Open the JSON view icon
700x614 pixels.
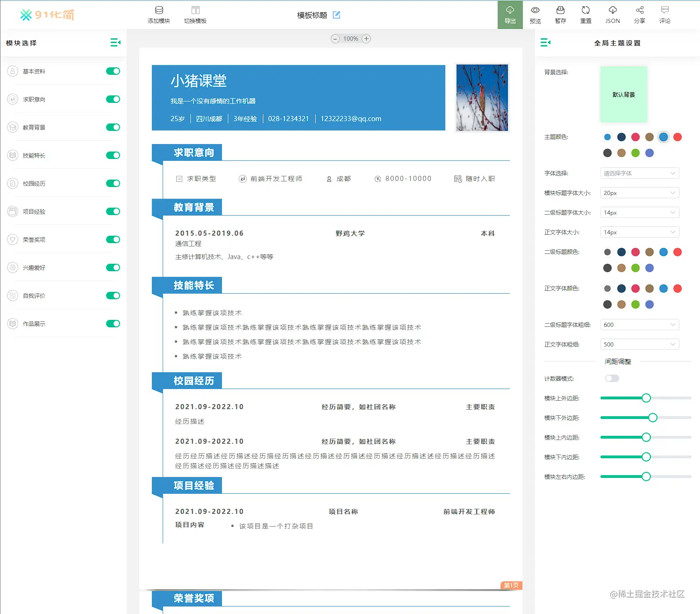tap(612, 14)
